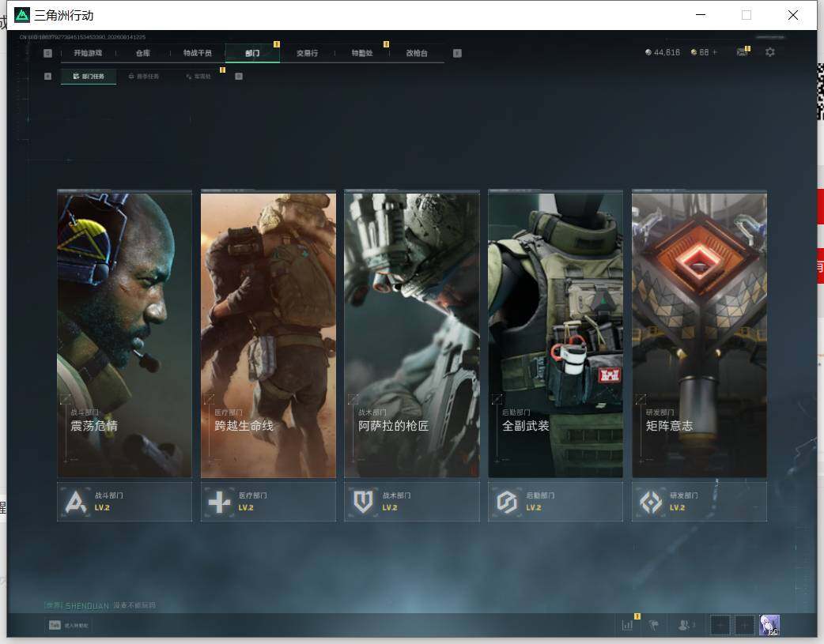
Task: Click the 战斗部门 LV.2 badge icon
Action: point(76,503)
